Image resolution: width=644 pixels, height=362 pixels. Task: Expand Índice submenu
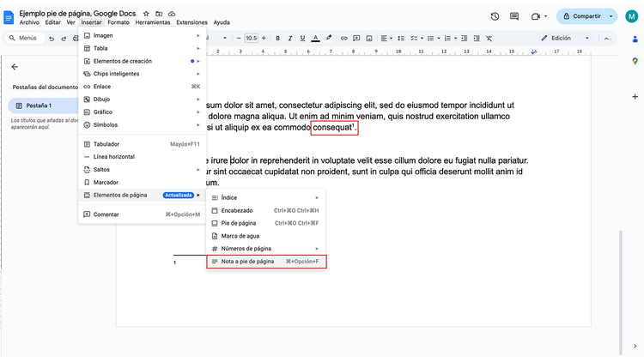click(265, 198)
